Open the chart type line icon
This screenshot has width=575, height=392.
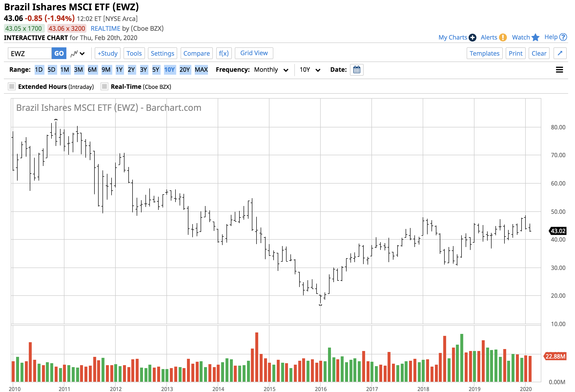[74, 53]
